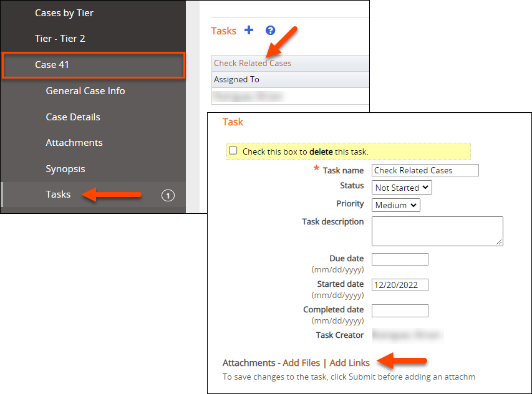Open the Attachments sidebar section
The width and height of the screenshot is (532, 394).
coord(74,143)
